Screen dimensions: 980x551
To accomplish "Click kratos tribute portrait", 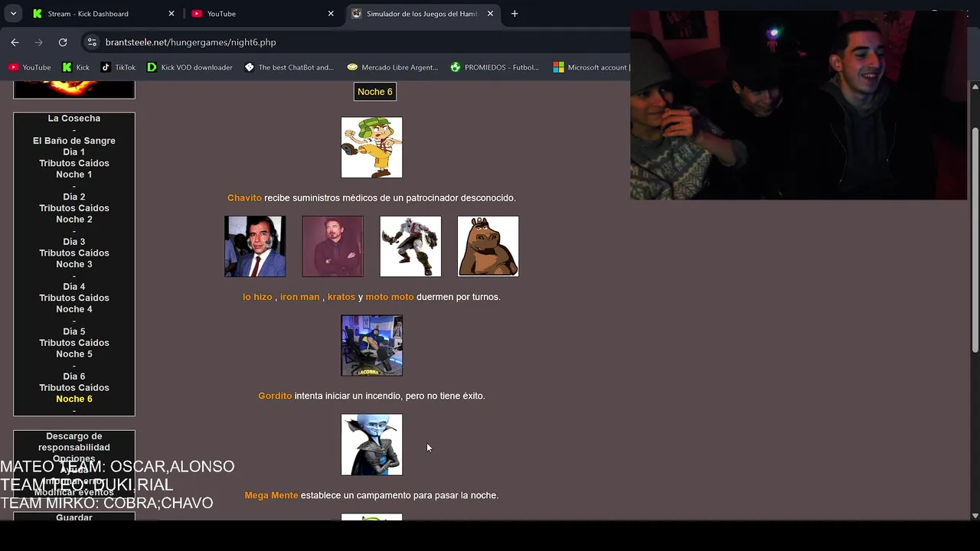I will pos(410,246).
